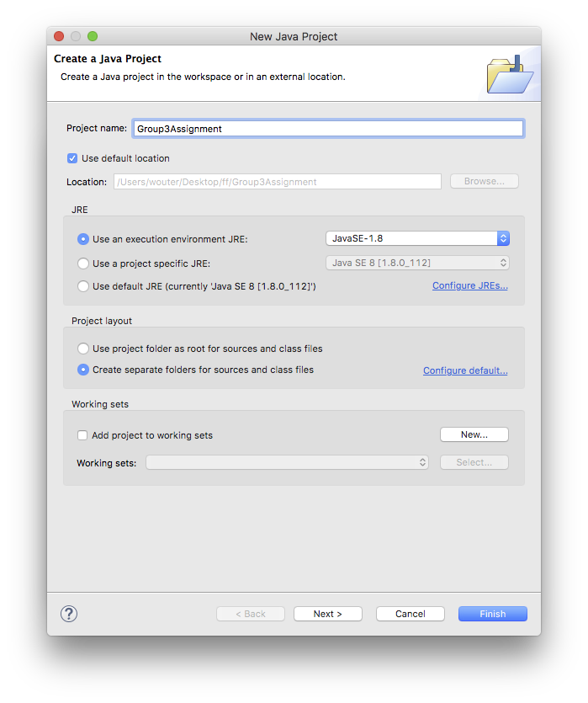Screen dimensions: 588x703
Task: Click the 'New Java Project' title text
Action: (294, 37)
